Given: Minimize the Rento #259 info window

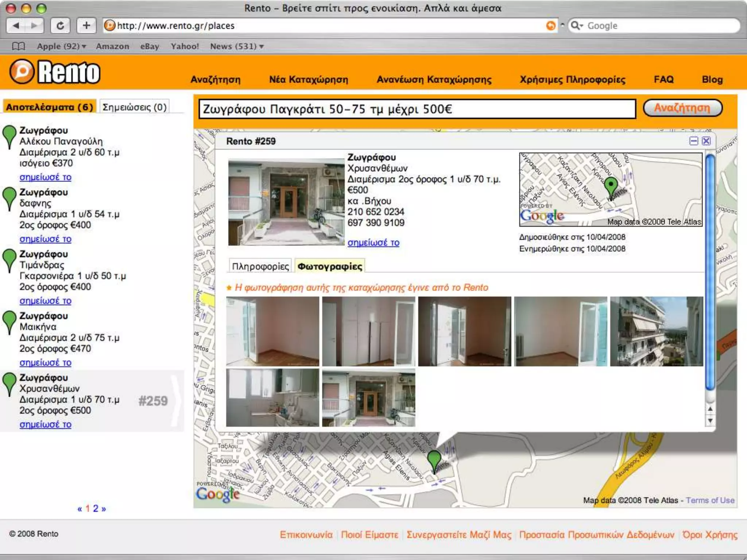Looking at the screenshot, I should point(694,141).
